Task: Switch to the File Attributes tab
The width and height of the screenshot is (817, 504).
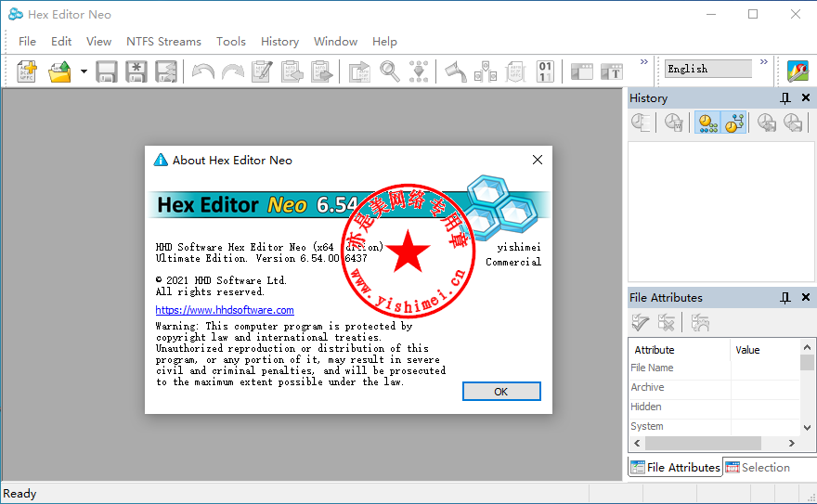Action: tap(675, 468)
